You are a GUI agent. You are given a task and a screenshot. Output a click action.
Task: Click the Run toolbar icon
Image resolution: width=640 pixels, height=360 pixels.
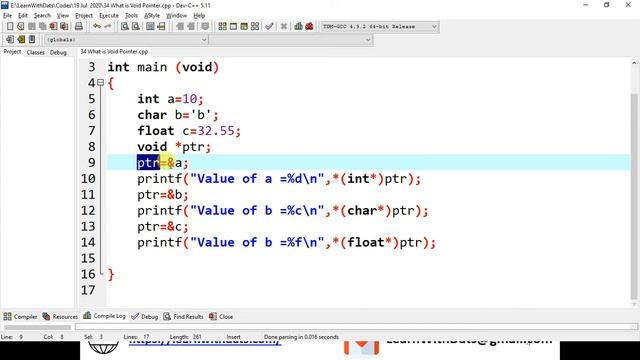233,27
